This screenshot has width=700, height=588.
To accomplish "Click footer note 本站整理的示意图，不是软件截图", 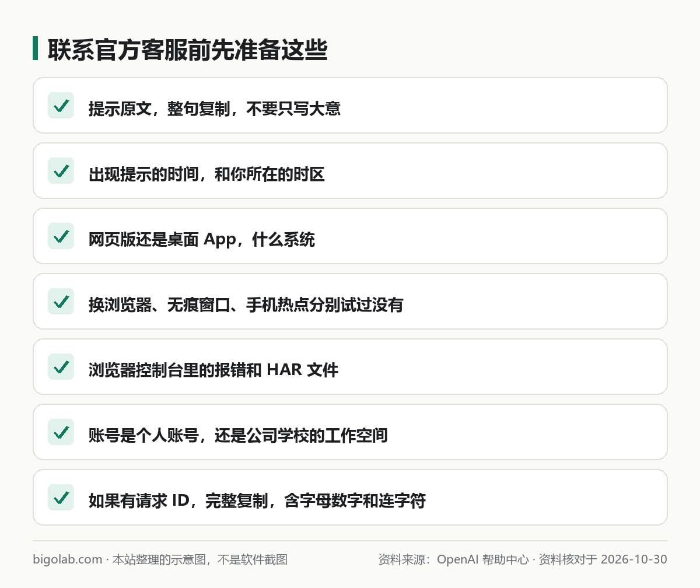I will [200, 559].
